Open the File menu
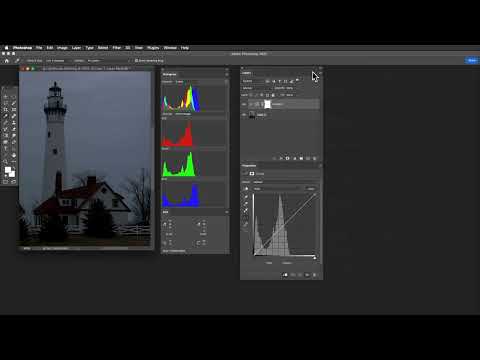The width and height of the screenshot is (480, 360). tap(39, 48)
